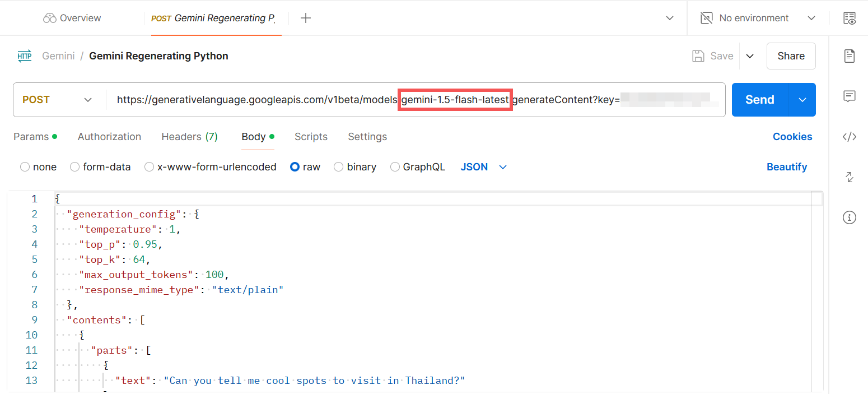868x394 pixels.
Task: Open the Authorization tab
Action: [109, 137]
